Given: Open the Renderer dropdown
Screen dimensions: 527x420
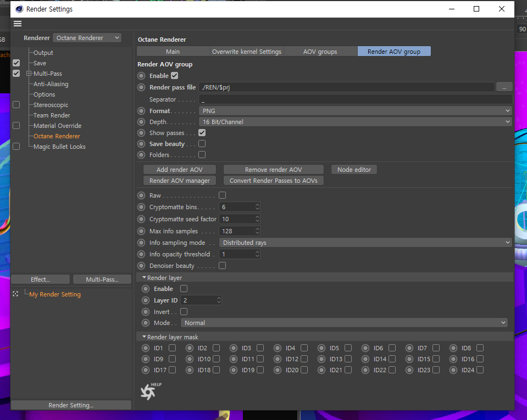Looking at the screenshot, I should [87, 38].
